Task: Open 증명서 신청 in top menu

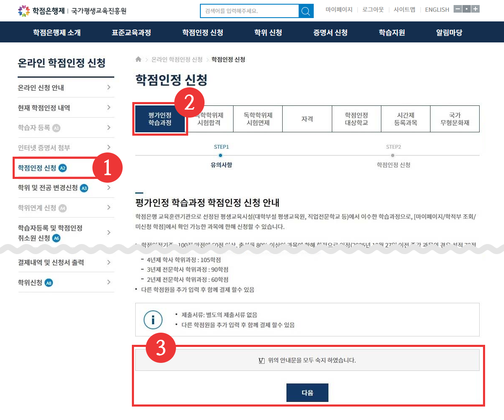Action: (330, 32)
